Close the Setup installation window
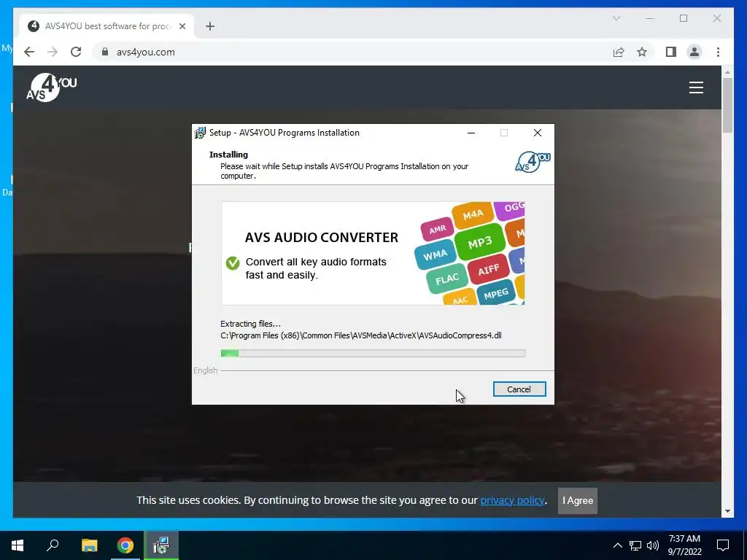Image resolution: width=747 pixels, height=560 pixels. pyautogui.click(x=538, y=133)
